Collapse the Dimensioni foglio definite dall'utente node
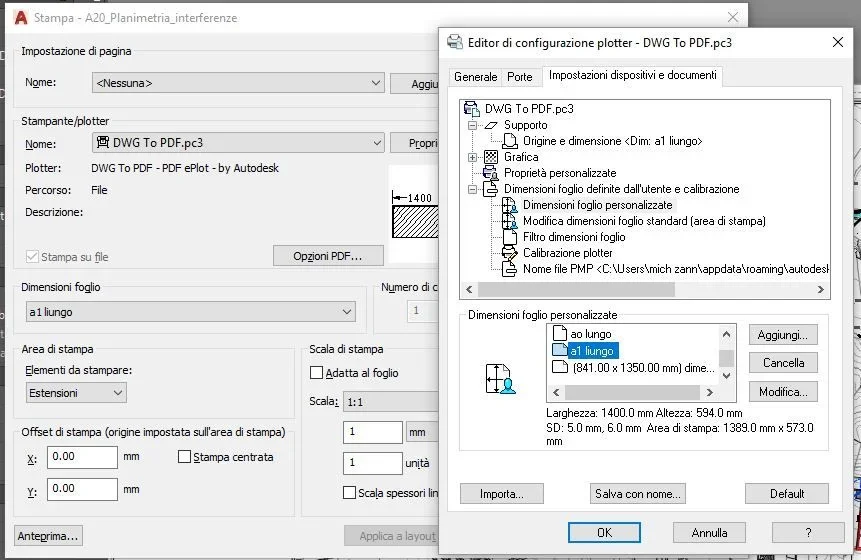Image resolution: width=861 pixels, height=560 pixels. click(472, 189)
